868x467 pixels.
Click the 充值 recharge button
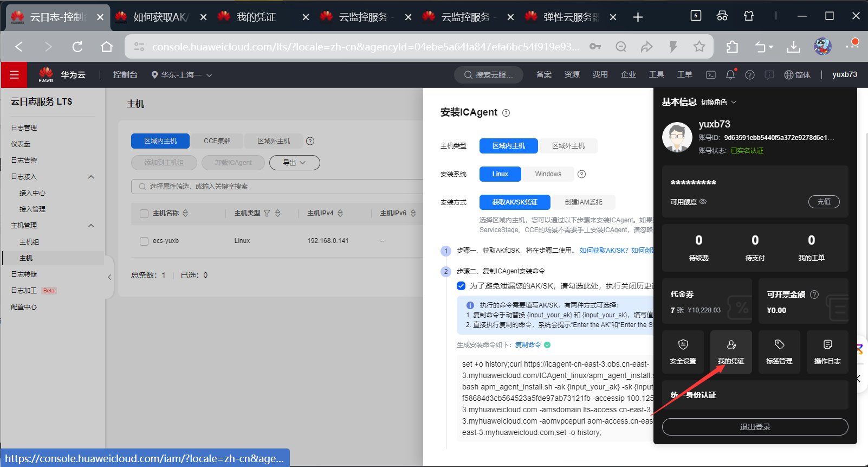pos(824,202)
